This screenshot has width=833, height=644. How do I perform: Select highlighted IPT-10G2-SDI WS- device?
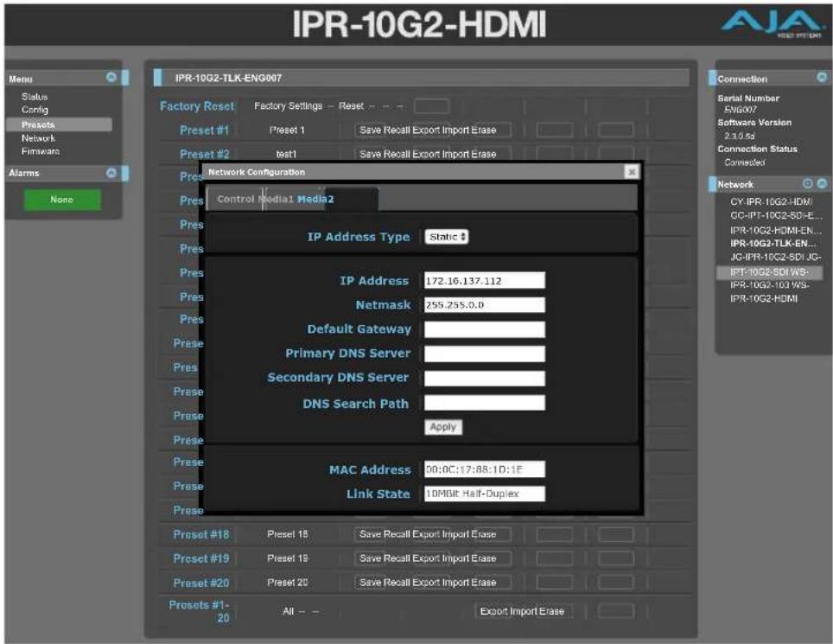coord(769,272)
